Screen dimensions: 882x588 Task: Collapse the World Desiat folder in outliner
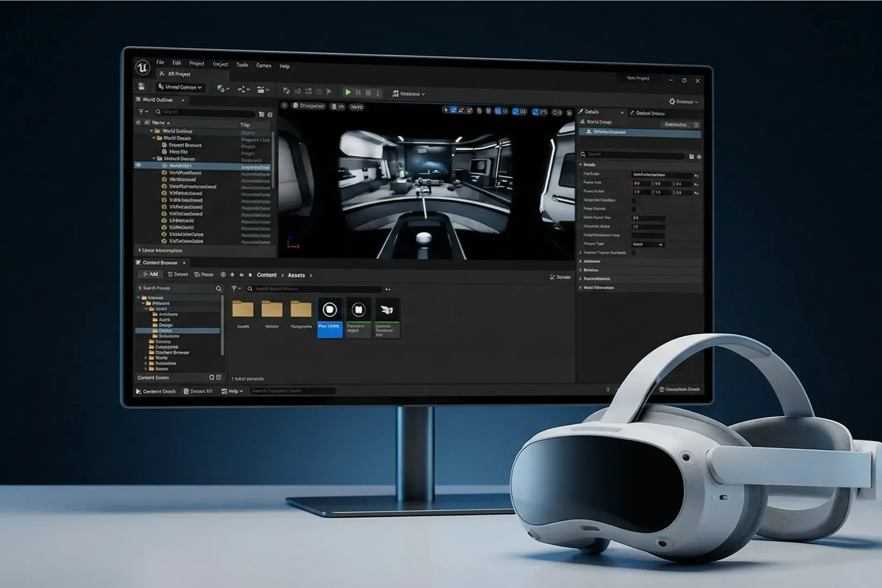[x=154, y=138]
